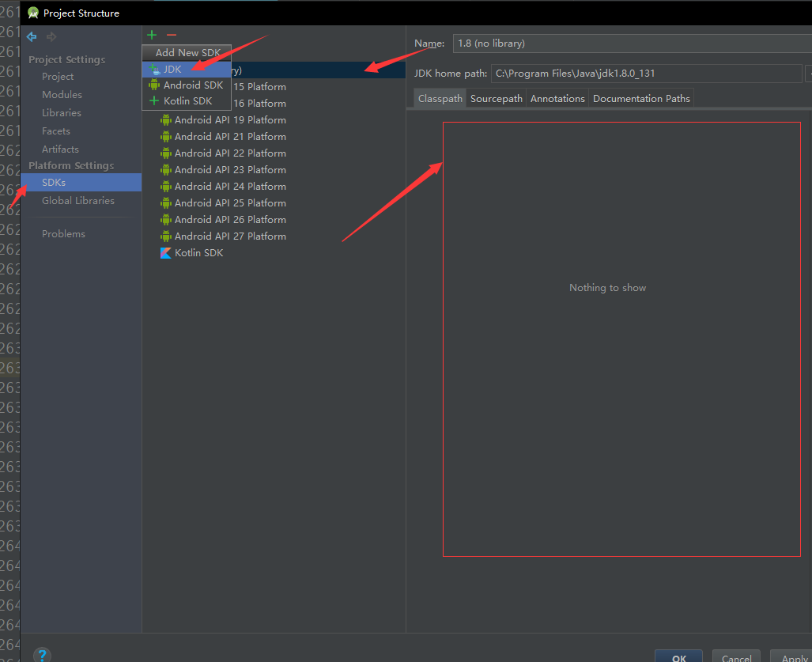Click Android icon beside API 23 Platform
812x662 pixels.
(166, 170)
